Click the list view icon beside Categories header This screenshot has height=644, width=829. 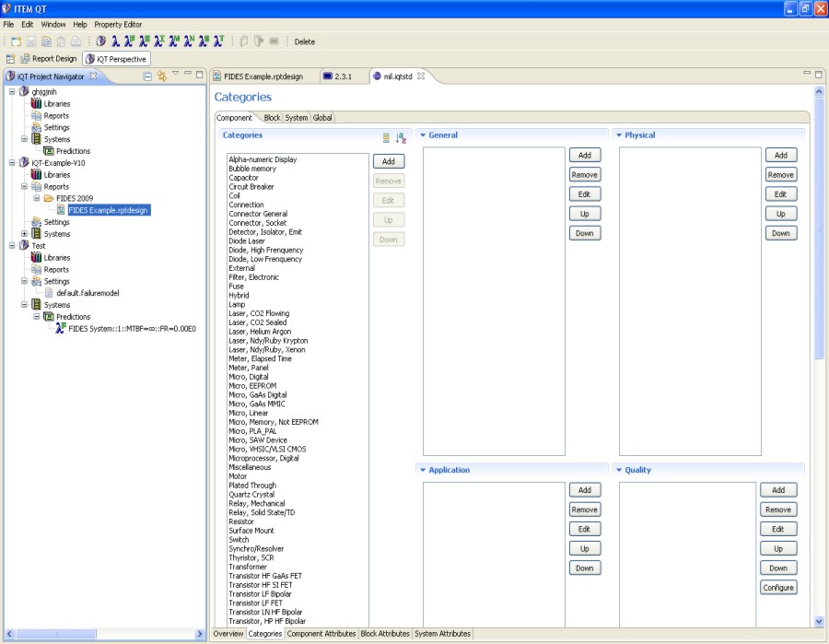coord(387,138)
